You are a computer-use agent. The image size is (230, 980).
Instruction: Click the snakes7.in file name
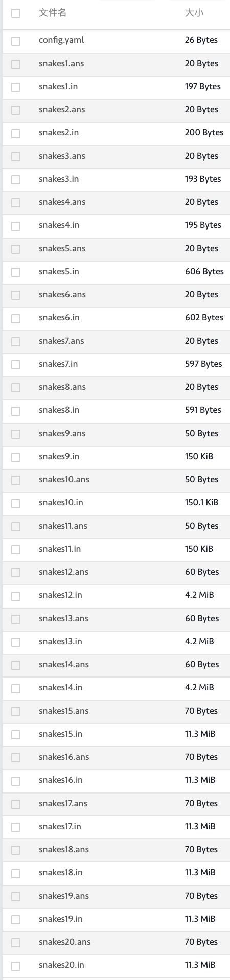58,364
